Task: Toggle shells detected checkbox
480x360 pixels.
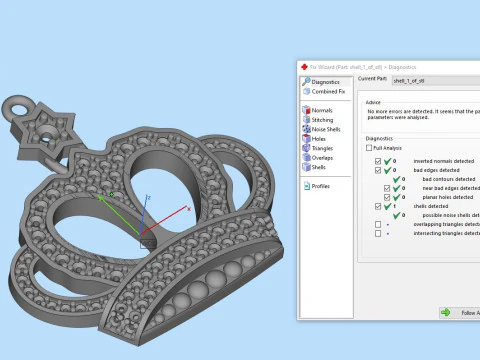Action: click(378, 206)
